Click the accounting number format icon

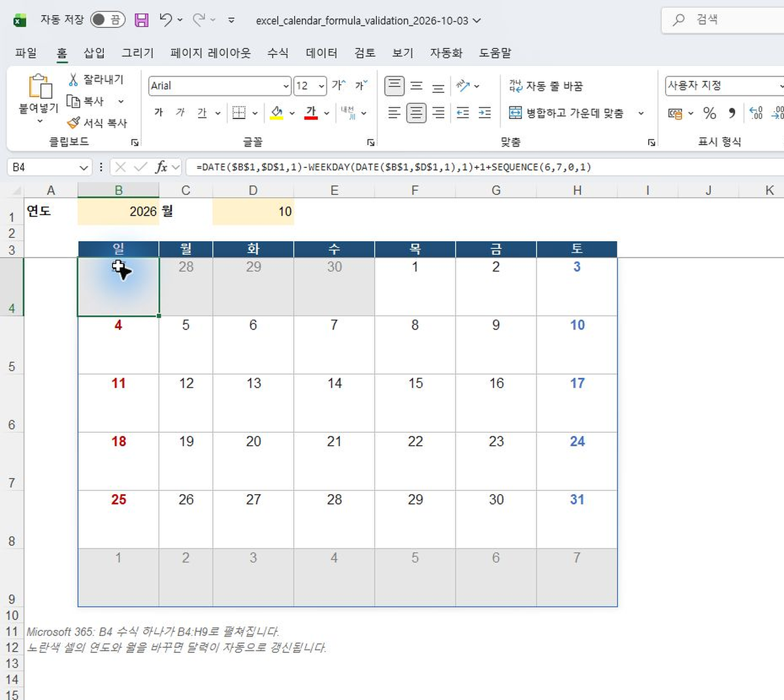pos(676,113)
